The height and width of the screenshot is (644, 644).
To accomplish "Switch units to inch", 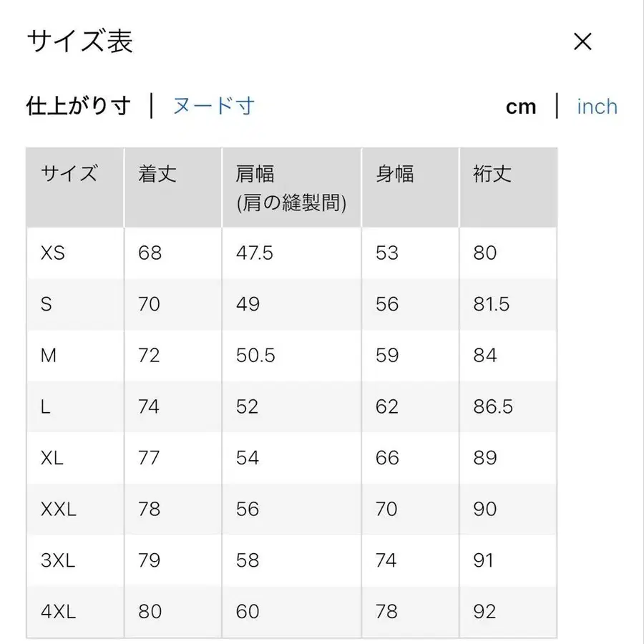I will (597, 105).
